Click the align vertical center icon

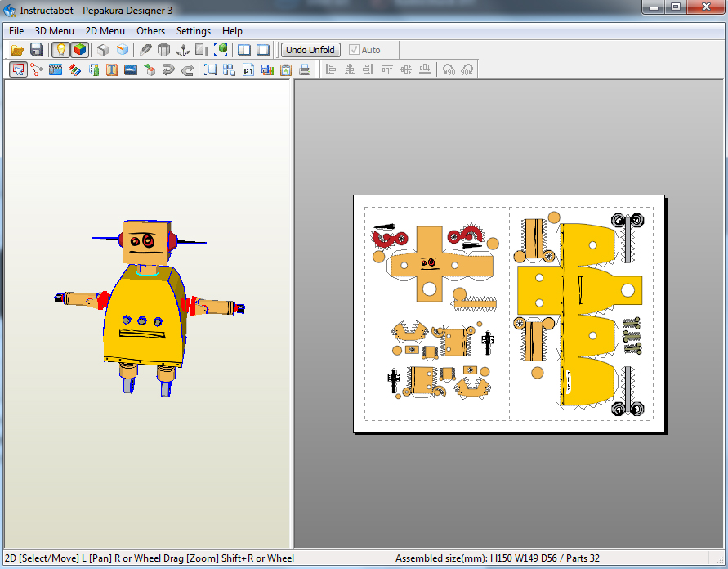(406, 69)
